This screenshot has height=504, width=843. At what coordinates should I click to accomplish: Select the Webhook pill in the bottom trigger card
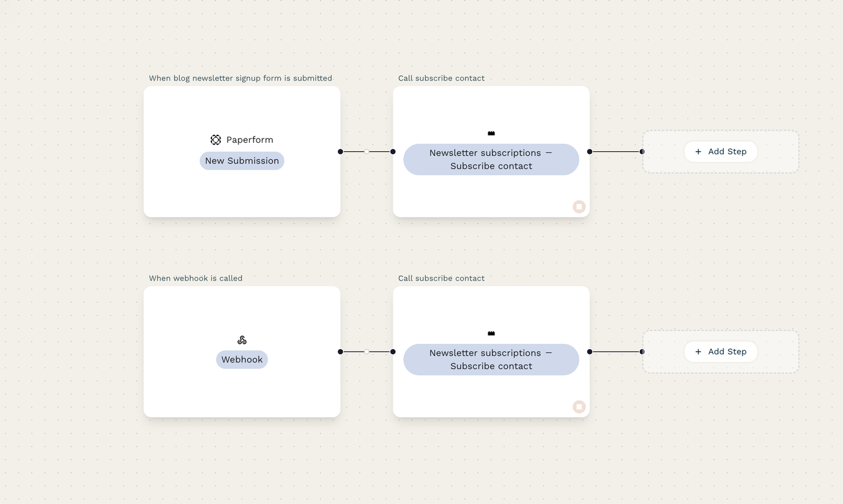[241, 359]
